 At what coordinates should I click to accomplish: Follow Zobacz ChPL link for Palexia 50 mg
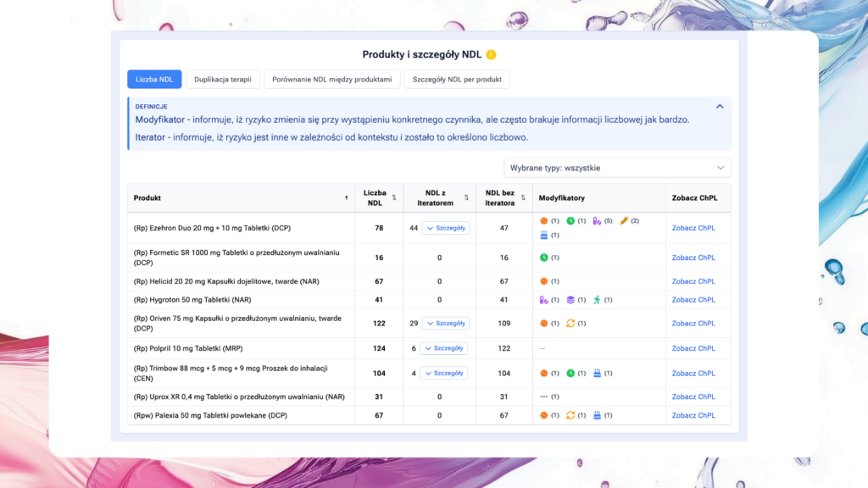(693, 415)
